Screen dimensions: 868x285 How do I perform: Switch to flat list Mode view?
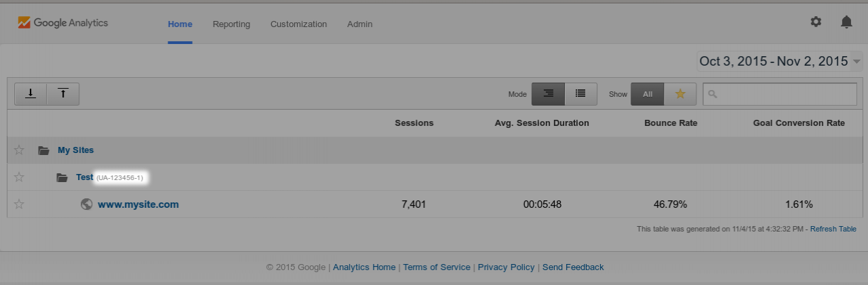point(580,94)
